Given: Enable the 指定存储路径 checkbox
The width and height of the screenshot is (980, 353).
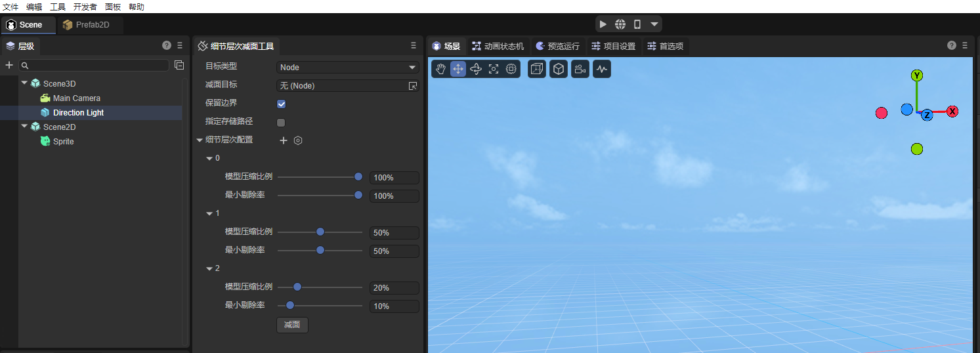Looking at the screenshot, I should [x=281, y=122].
